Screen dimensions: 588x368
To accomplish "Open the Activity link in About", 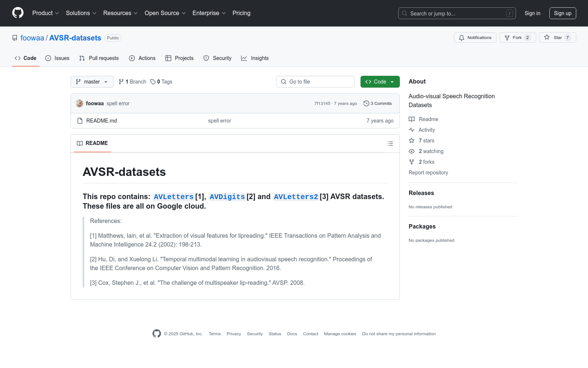I will click(x=422, y=130).
